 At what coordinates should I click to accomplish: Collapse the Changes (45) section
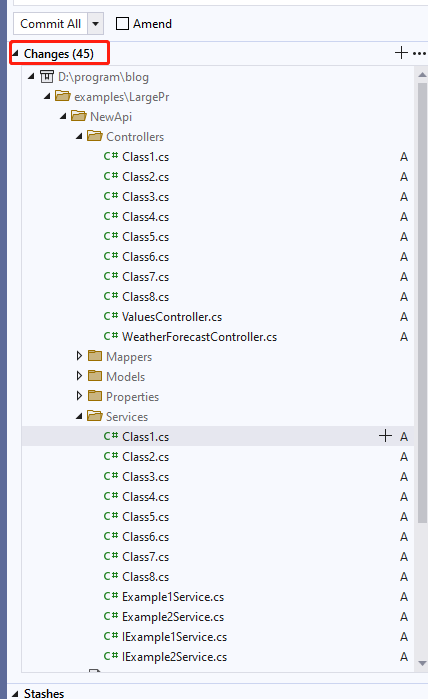pos(15,53)
